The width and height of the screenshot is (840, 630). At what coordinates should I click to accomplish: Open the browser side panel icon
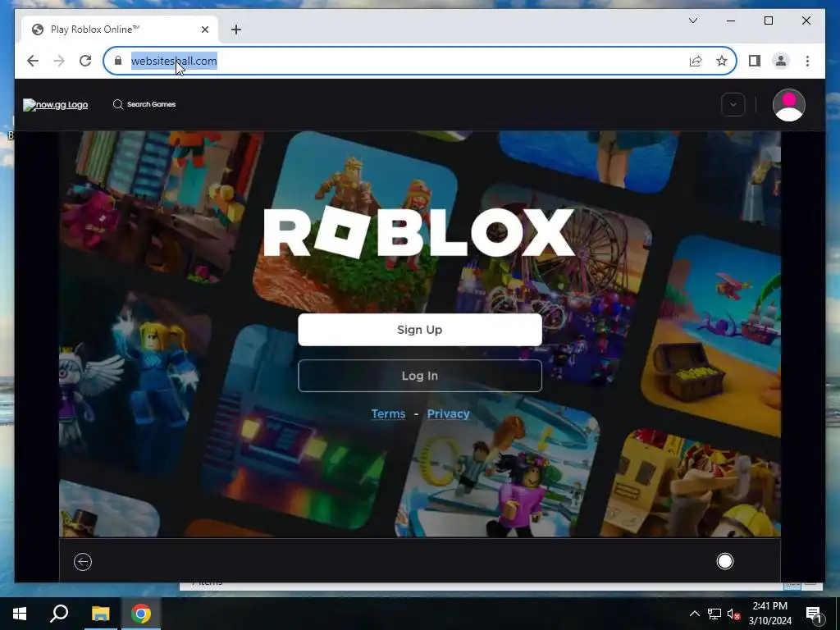tap(755, 61)
